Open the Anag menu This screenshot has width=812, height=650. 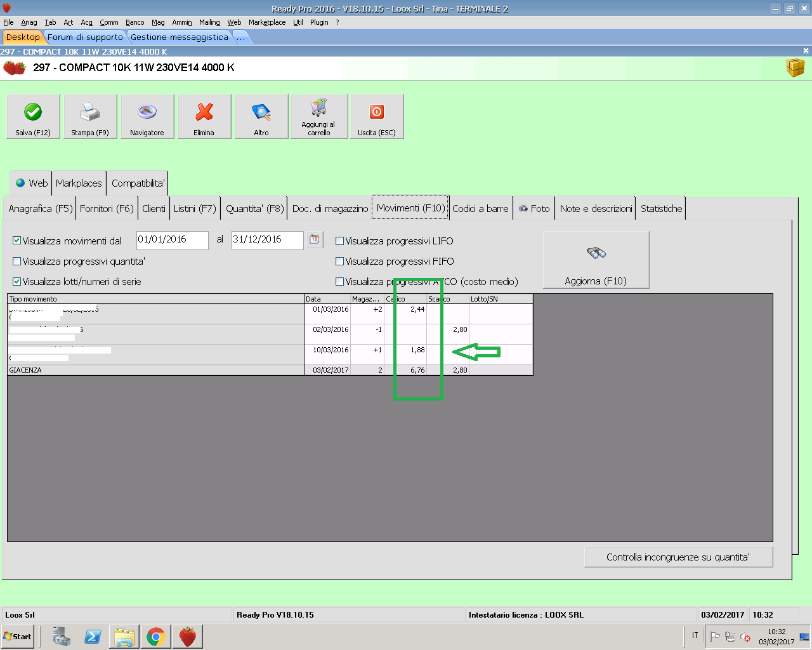(29, 22)
